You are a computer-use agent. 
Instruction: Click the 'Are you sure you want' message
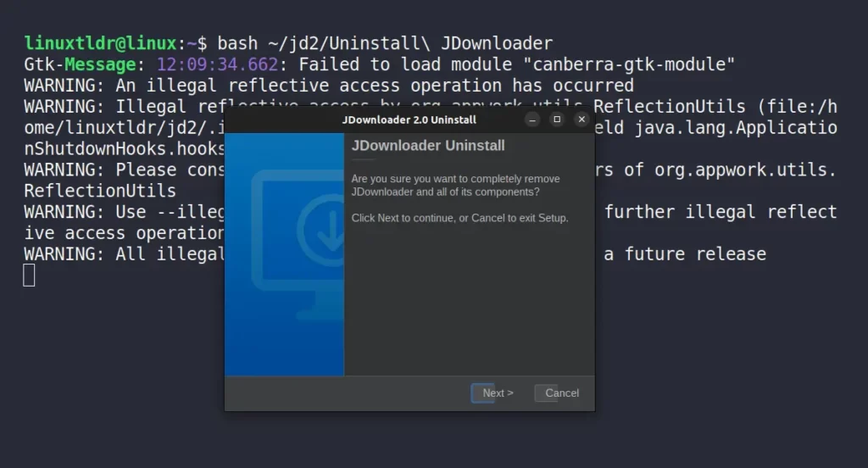pyautogui.click(x=455, y=186)
